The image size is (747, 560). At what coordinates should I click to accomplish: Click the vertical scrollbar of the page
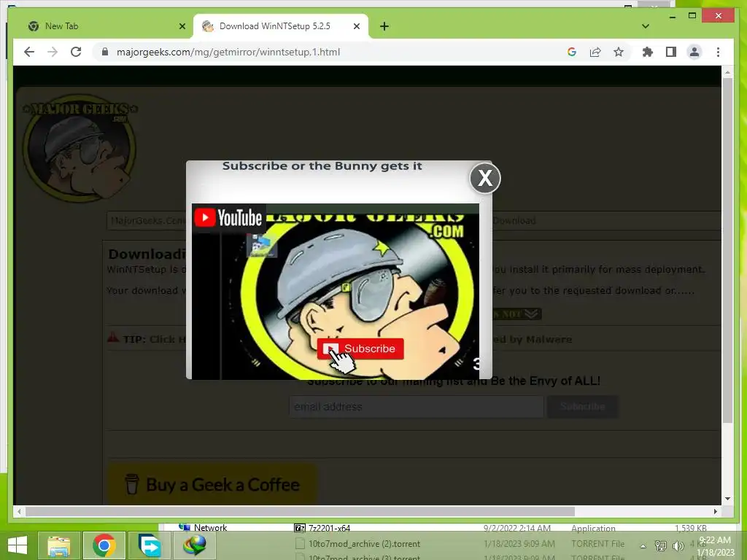[x=727, y=250]
